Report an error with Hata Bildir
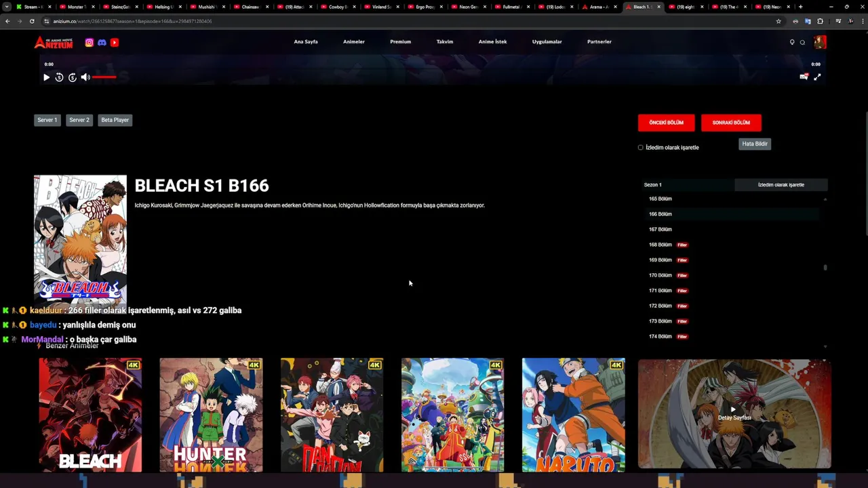 tap(754, 144)
